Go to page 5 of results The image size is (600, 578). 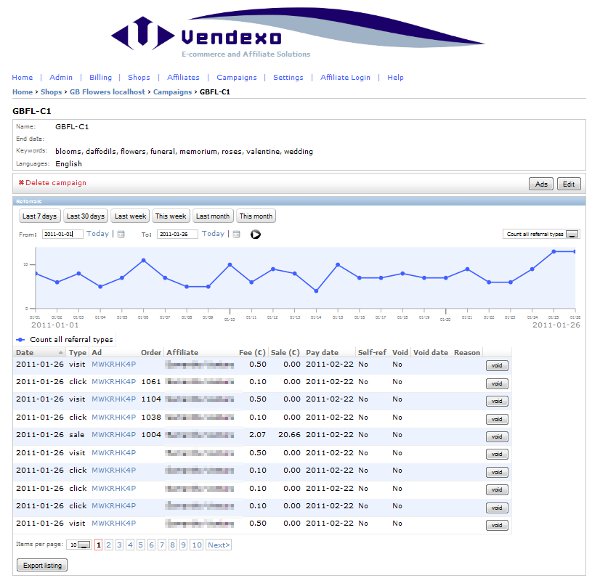click(141, 545)
